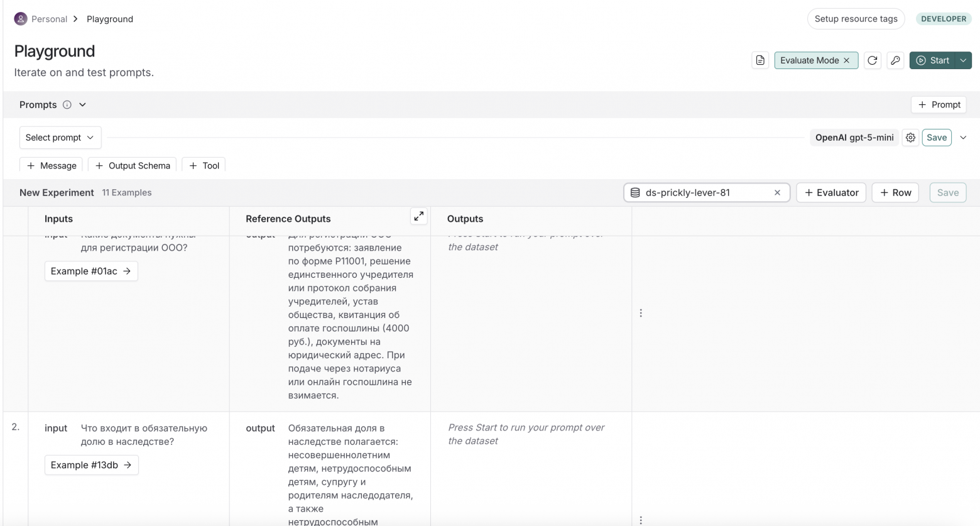Open the API key (wrench) icon

click(x=895, y=60)
